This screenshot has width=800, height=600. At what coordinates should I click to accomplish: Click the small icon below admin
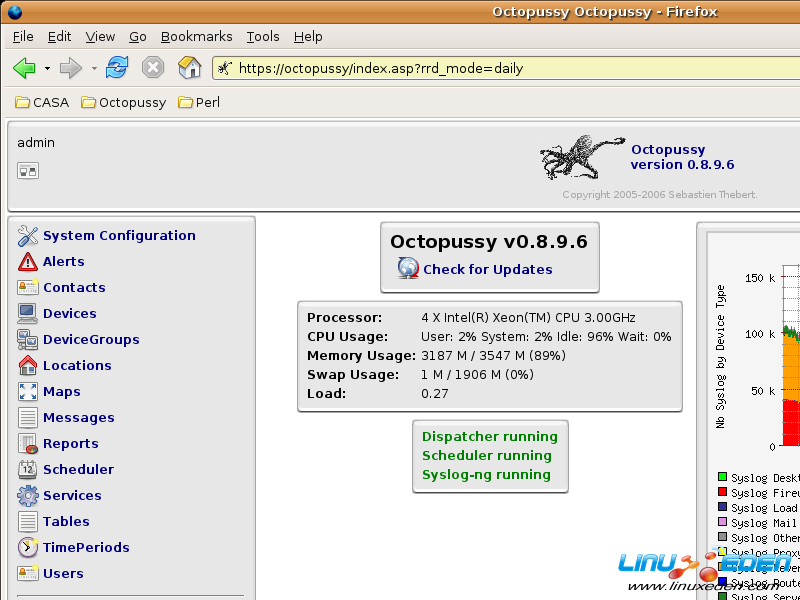click(27, 171)
